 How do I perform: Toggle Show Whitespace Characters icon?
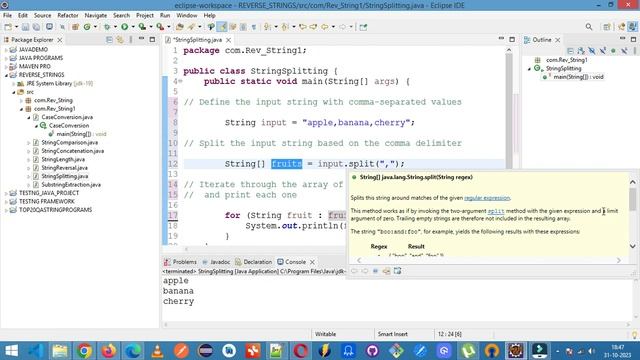pyautogui.click(x=254, y=27)
